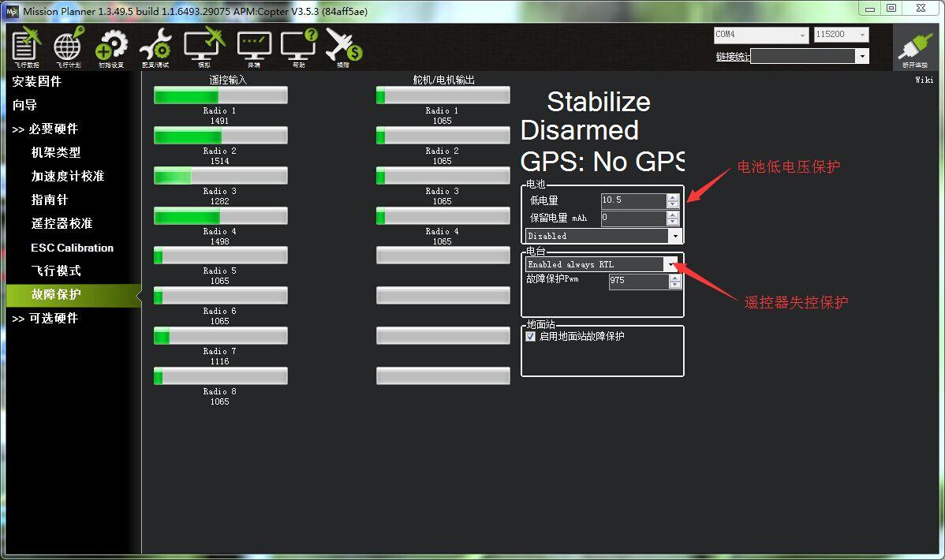Toggle the 启用地面站故障保护 checkbox
The width and height of the screenshot is (945, 560).
(531, 336)
